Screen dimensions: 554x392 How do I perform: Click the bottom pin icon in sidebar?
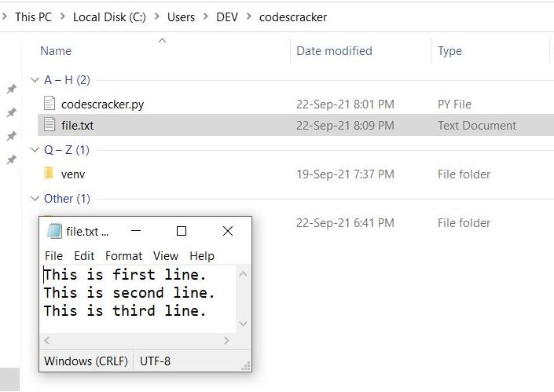click(11, 159)
